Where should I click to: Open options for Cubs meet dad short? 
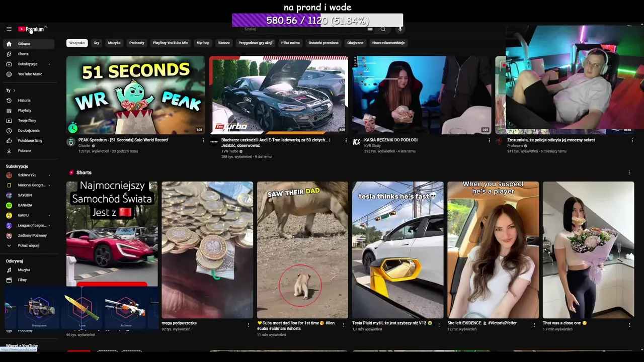(344, 325)
